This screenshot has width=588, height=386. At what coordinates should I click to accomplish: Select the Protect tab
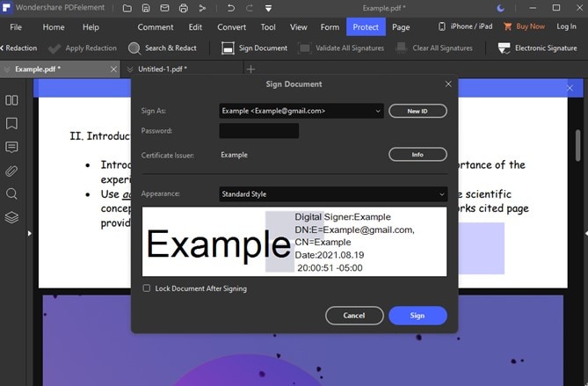pyautogui.click(x=366, y=27)
